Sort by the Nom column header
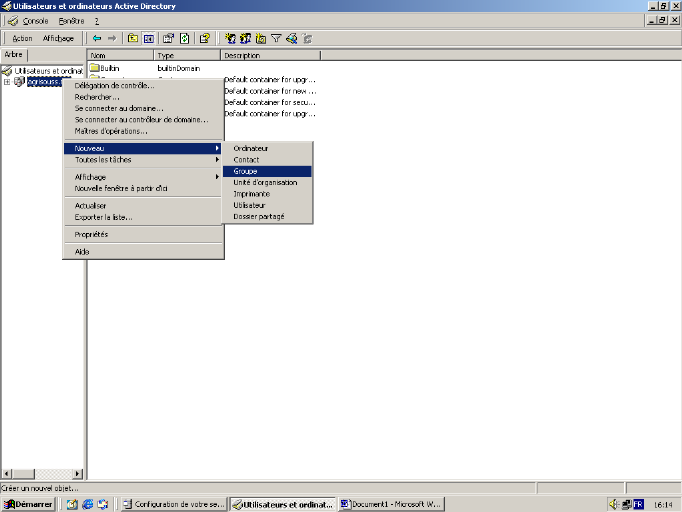 pos(120,55)
